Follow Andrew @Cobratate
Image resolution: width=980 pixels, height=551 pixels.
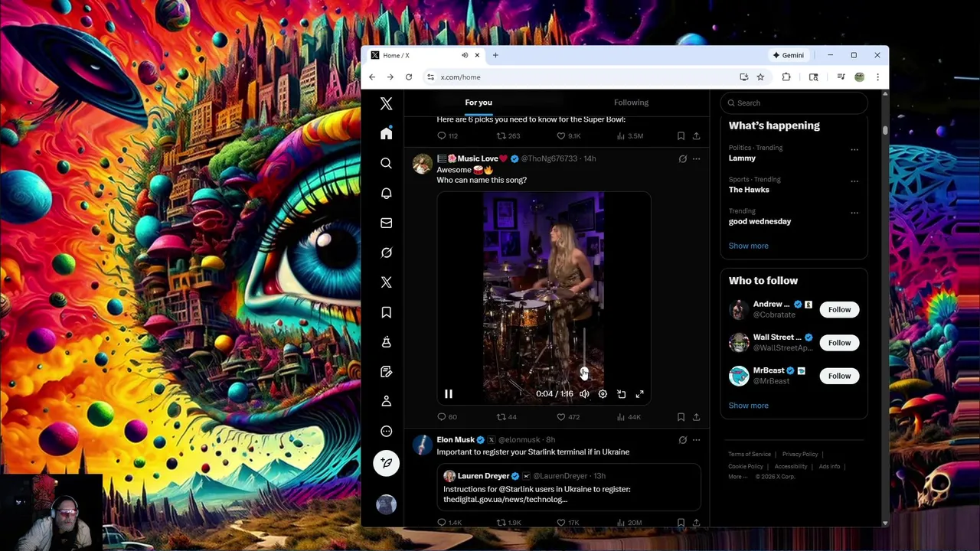click(x=839, y=310)
